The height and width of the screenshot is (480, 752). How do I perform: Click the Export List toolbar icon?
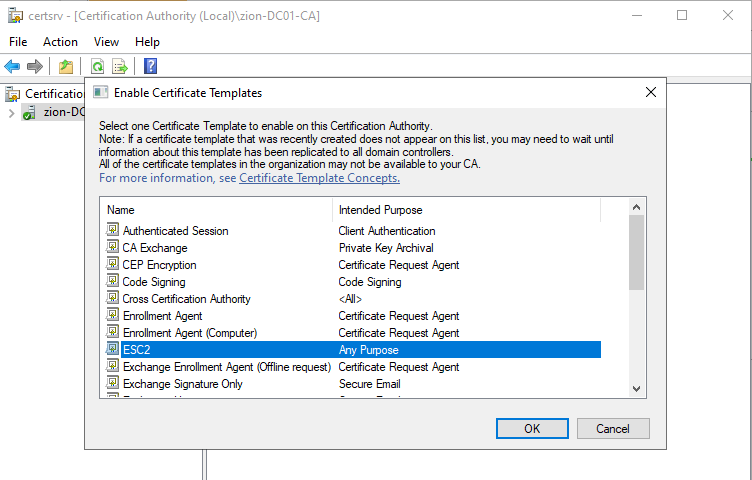click(x=120, y=67)
